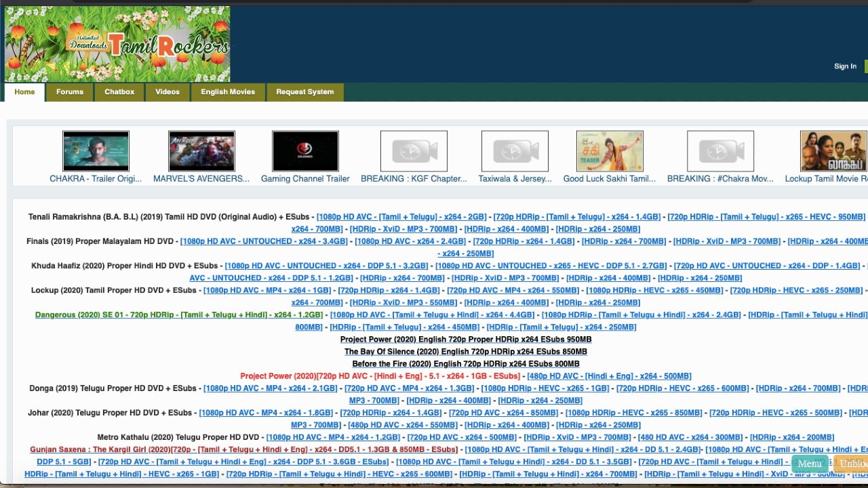Open the MARVEL'S AVENGERS video thumbnail
This screenshot has width=868, height=488.
pos(201,151)
